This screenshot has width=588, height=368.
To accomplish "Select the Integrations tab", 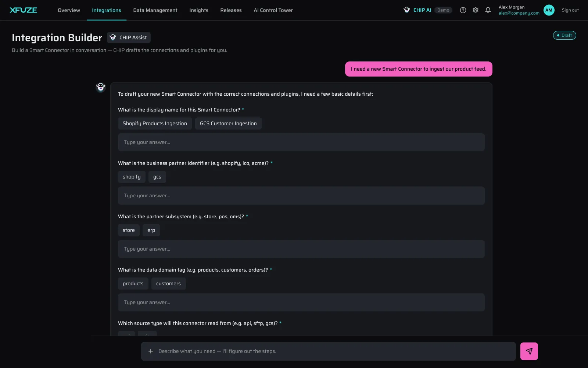I will pos(107,10).
